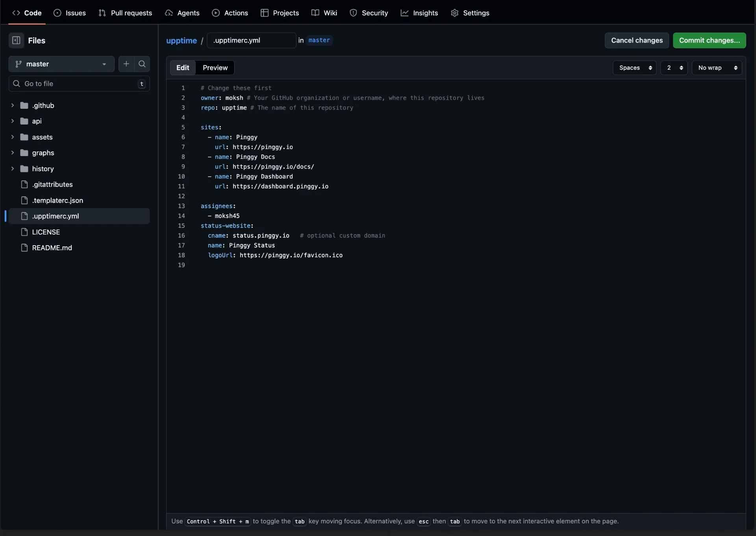This screenshot has height=536, width=756.
Task: Cancel the current file changes
Action: tap(637, 40)
